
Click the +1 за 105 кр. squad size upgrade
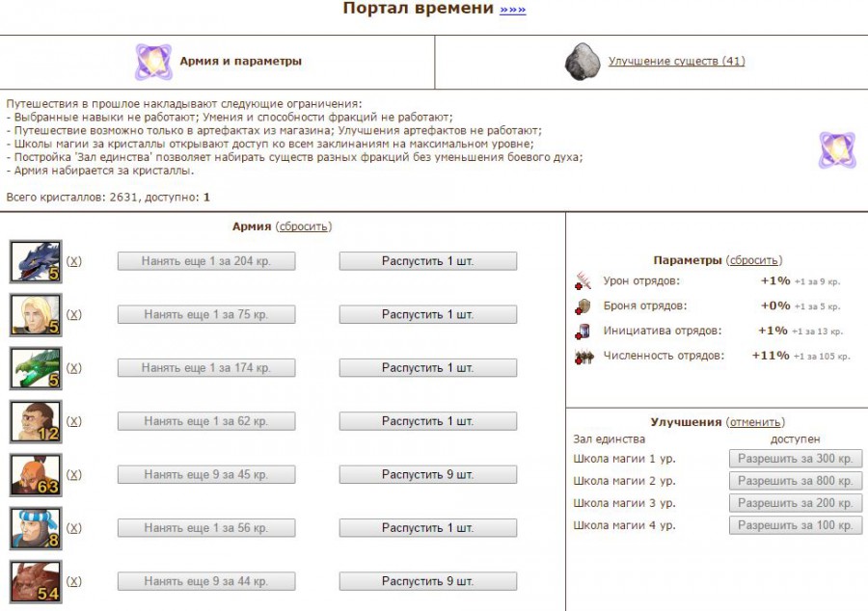point(822,356)
